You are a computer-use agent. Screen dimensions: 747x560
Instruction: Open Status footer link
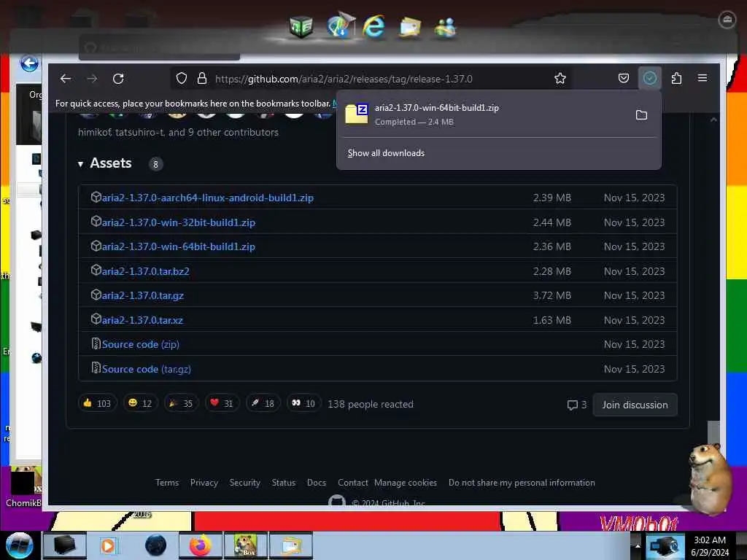tap(284, 483)
